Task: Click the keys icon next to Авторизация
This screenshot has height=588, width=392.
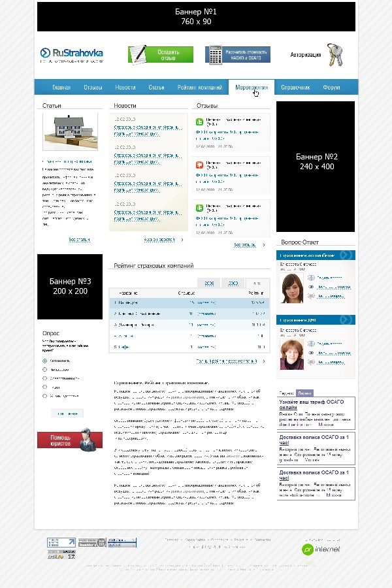Action: [x=335, y=55]
